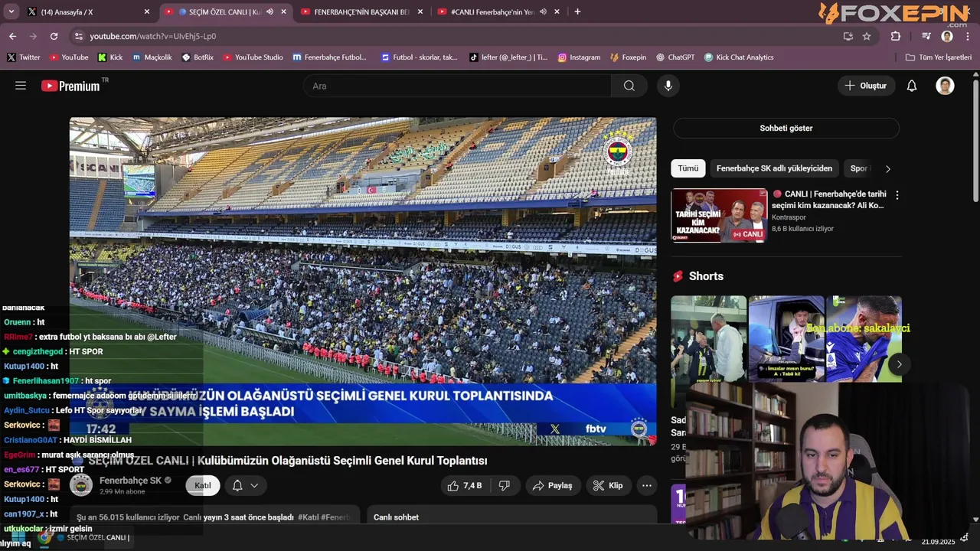
Task: Reload the page with the refresh icon
Action: (x=54, y=36)
